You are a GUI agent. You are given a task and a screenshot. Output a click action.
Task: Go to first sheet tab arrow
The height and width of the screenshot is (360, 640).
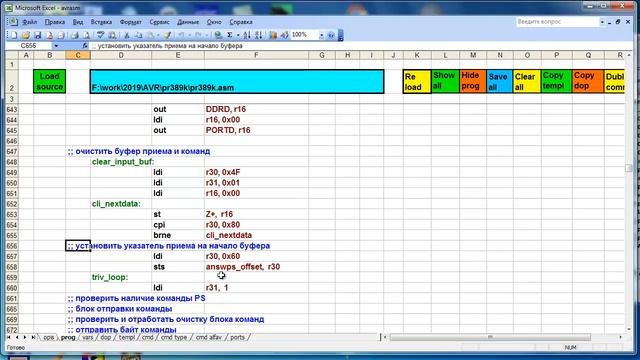click(9, 338)
